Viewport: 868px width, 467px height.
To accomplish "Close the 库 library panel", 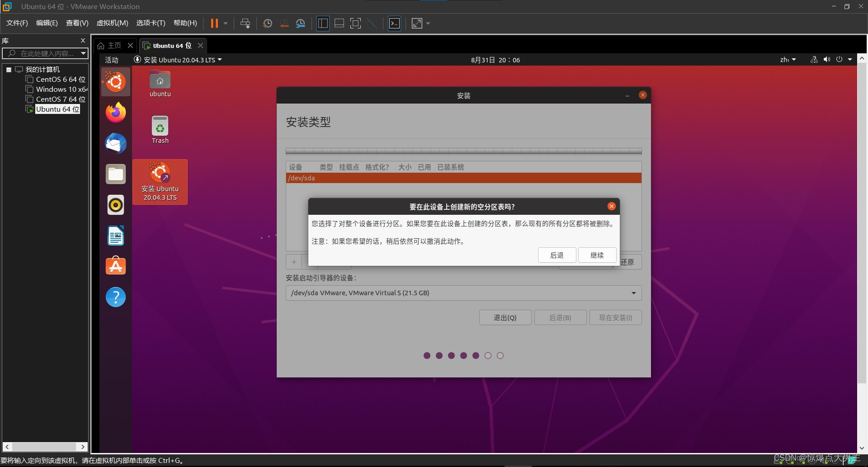I will click(83, 41).
